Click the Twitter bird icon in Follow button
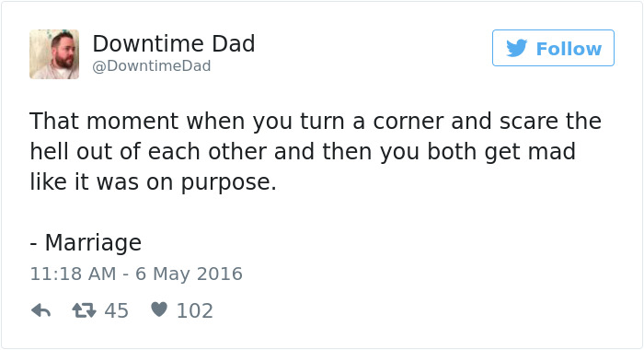 pos(516,48)
